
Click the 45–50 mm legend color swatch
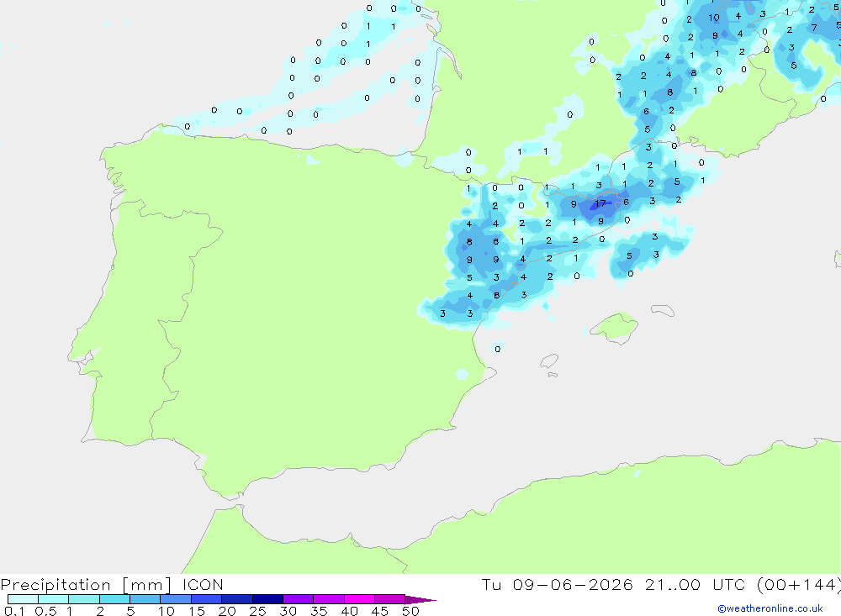(389, 599)
